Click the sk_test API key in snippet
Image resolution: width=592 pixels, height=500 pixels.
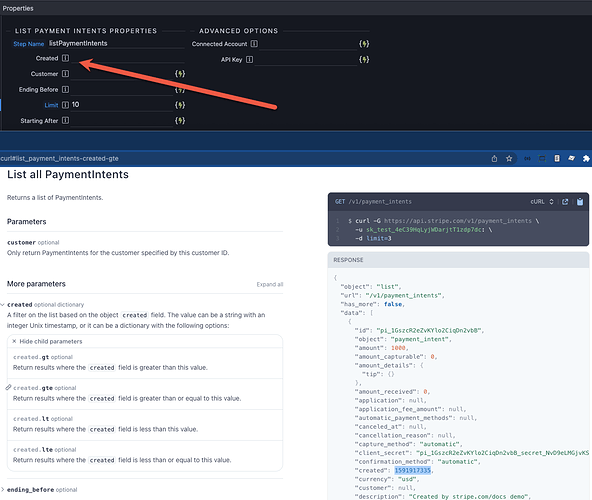(x=424, y=230)
